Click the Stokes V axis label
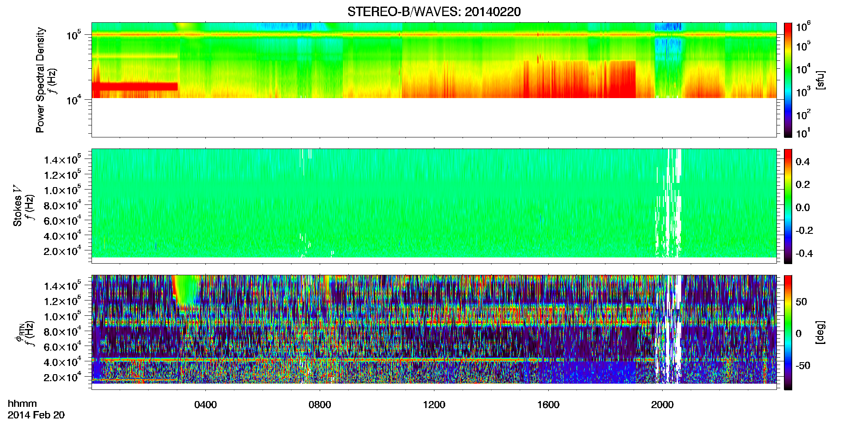Image resolution: width=868 pixels, height=447 pixels. [x=17, y=206]
